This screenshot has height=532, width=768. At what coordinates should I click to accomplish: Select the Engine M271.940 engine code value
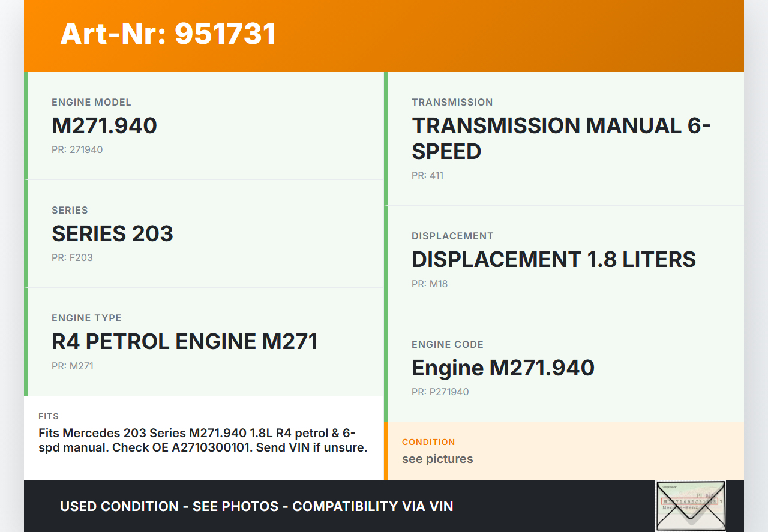503,368
